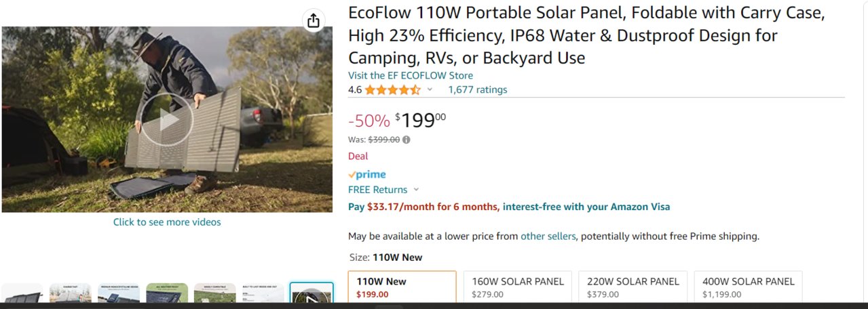Screen dimensions: 868x309
Task: Select the 110W New size option
Action: [x=402, y=286]
